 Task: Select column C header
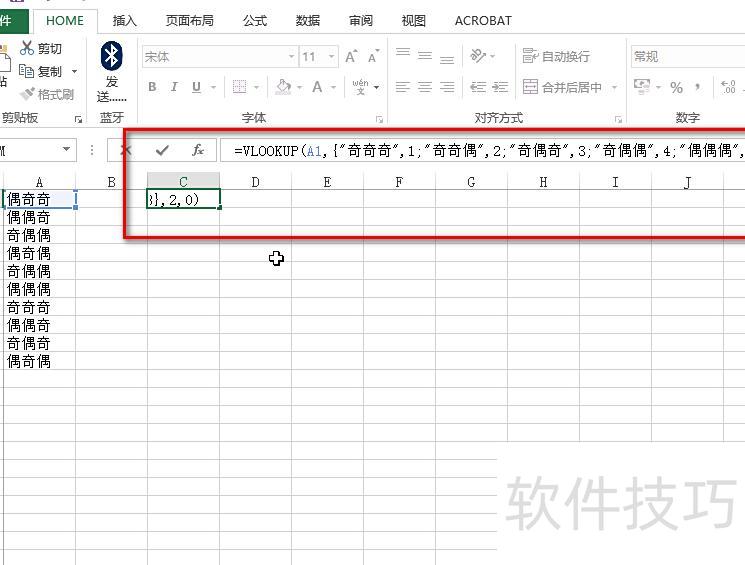pyautogui.click(x=183, y=182)
